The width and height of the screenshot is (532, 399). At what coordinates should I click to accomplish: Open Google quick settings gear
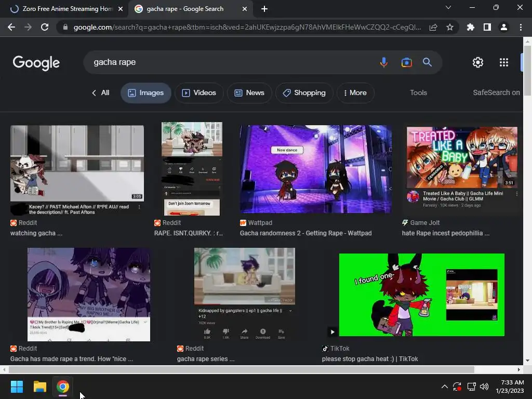[478, 62]
